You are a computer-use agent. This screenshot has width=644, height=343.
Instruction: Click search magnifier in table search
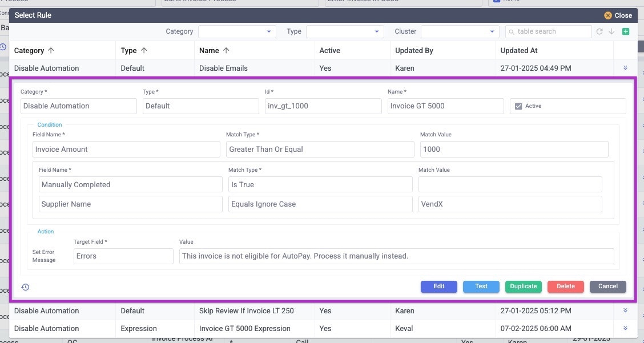click(512, 31)
